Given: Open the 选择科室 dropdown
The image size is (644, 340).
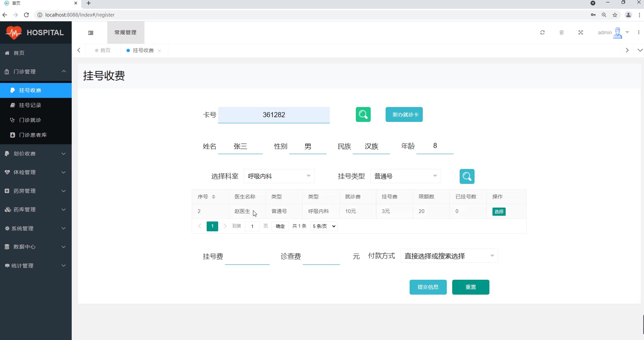Looking at the screenshot, I should point(279,176).
